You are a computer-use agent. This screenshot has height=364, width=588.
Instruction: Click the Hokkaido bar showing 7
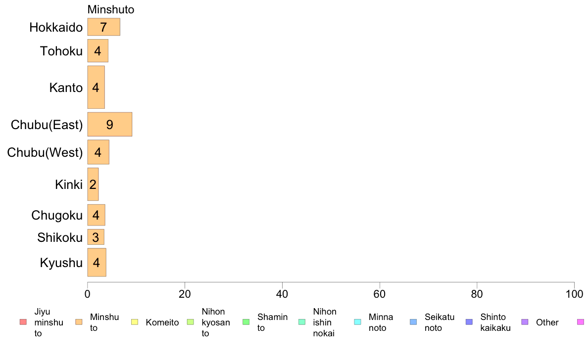[x=104, y=27]
